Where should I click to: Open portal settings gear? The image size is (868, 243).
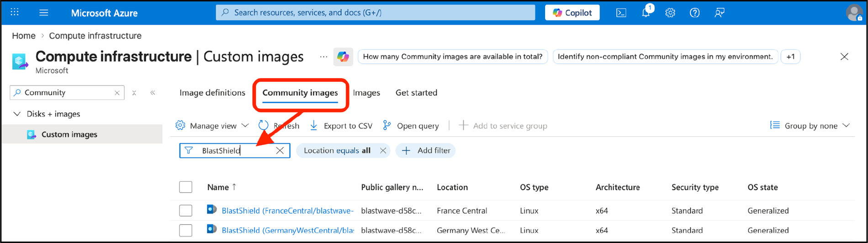[670, 13]
